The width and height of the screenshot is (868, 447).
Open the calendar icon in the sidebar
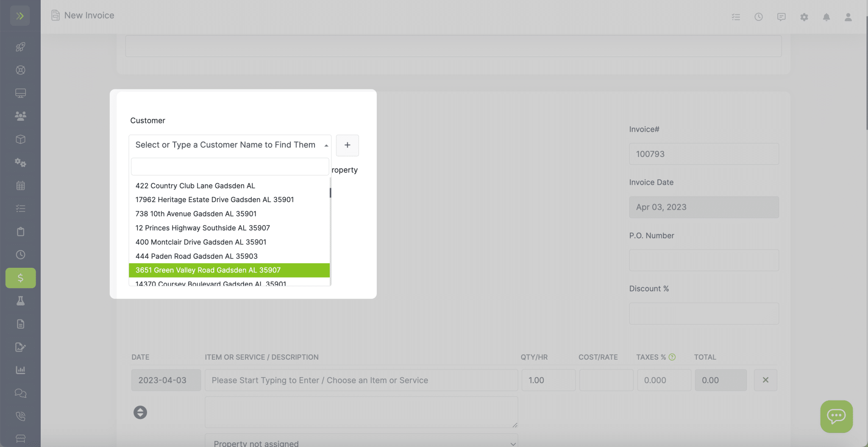tap(20, 185)
